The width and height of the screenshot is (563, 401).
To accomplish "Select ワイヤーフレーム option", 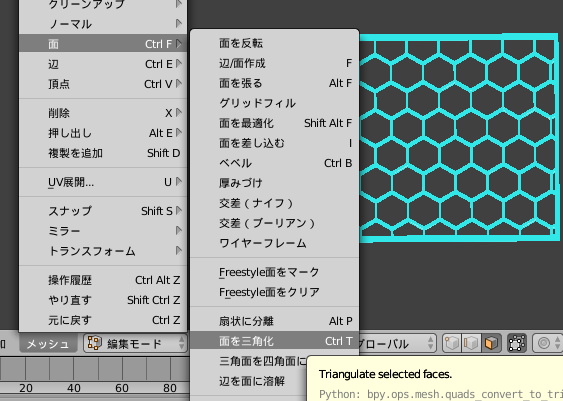I will pos(275,243).
